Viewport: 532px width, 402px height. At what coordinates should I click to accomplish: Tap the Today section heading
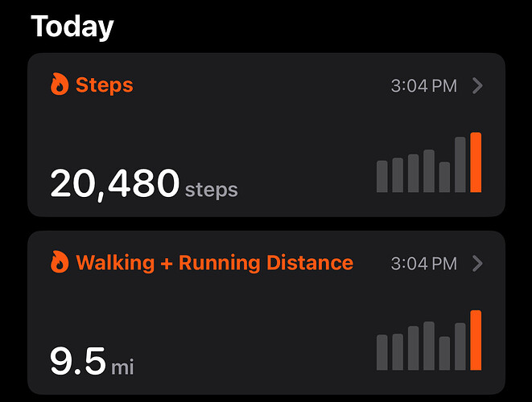point(72,27)
